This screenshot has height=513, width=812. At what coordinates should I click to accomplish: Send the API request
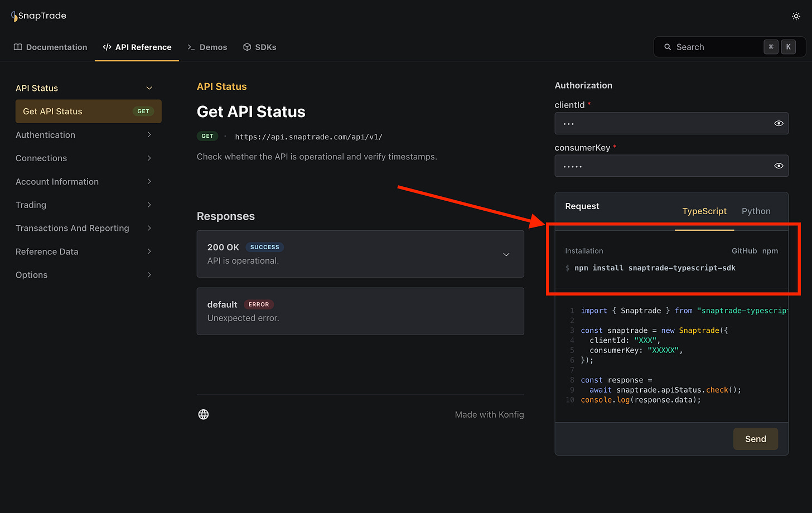click(x=755, y=439)
